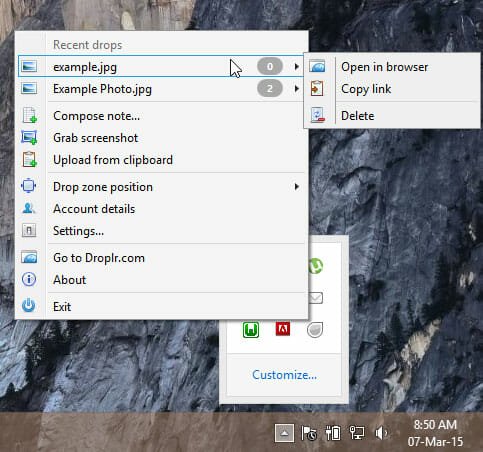Click the Exit power icon
The width and height of the screenshot is (483, 452).
tap(29, 305)
